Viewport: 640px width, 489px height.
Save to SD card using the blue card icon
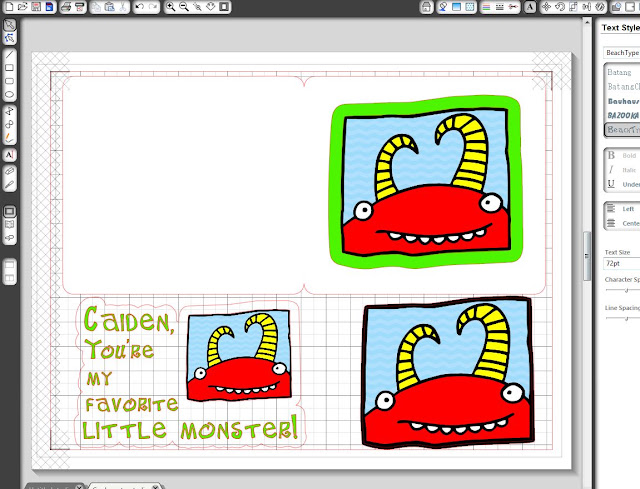[x=49, y=7]
